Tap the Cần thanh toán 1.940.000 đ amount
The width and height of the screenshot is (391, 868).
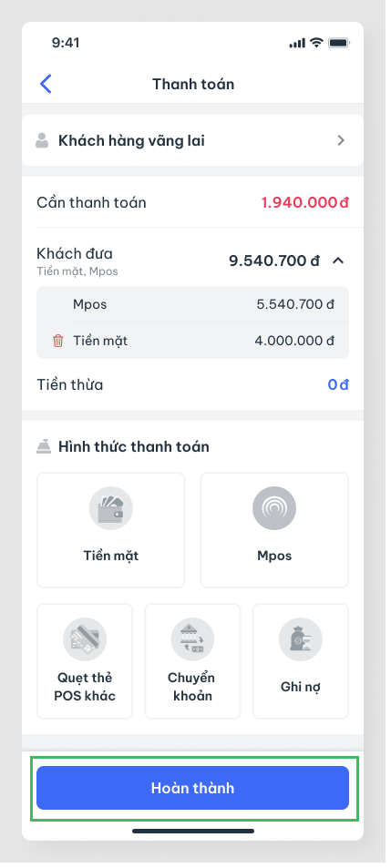pos(304,202)
